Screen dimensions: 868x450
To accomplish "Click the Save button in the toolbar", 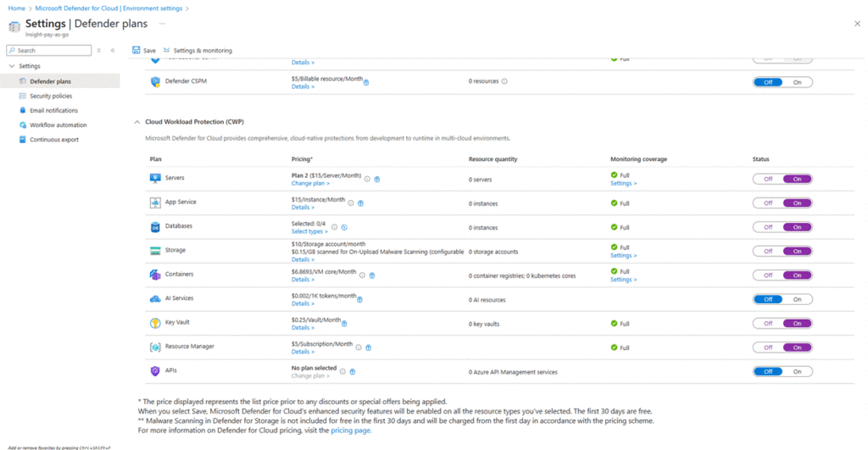I will (144, 51).
